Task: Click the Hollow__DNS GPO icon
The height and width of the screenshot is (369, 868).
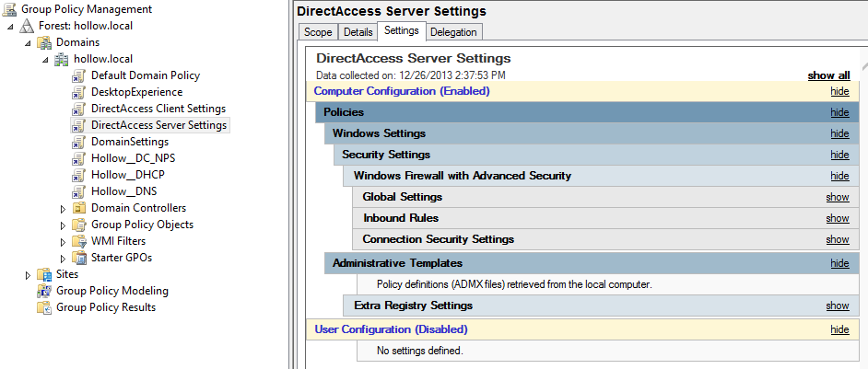Action: point(78,192)
